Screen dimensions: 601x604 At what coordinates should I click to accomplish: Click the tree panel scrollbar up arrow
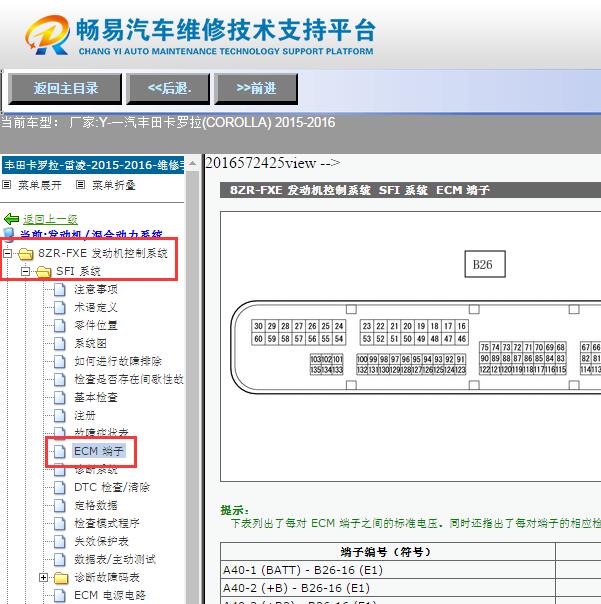(x=193, y=164)
